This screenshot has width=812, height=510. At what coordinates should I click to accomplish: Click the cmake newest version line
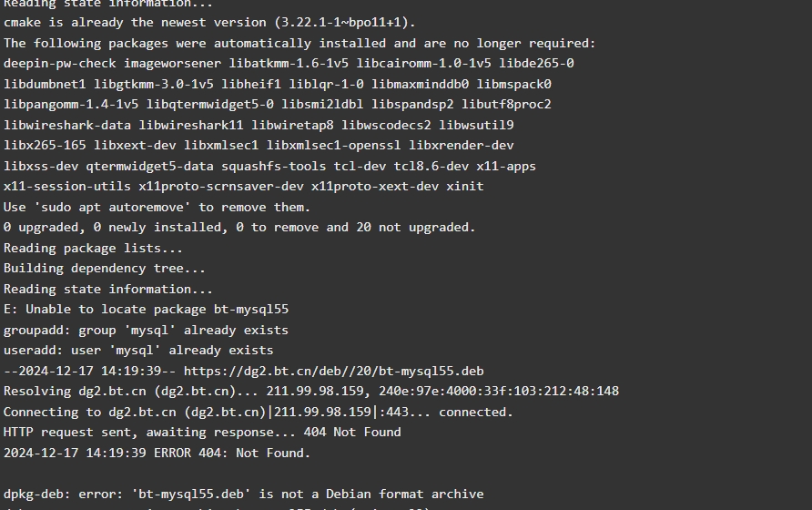coord(209,23)
